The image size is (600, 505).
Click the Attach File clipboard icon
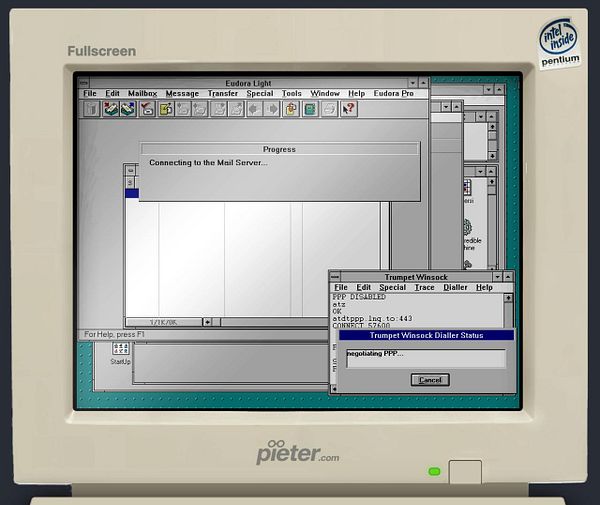coord(291,109)
